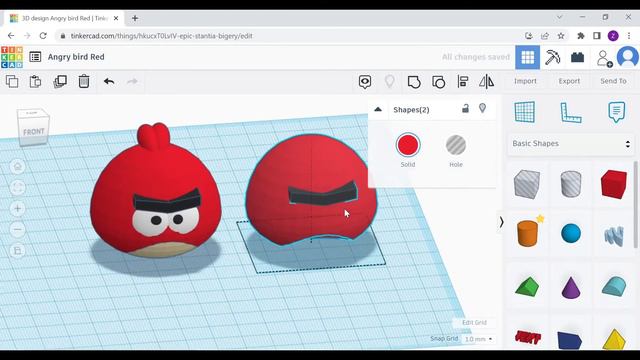Open the designs list icon

coord(35,57)
